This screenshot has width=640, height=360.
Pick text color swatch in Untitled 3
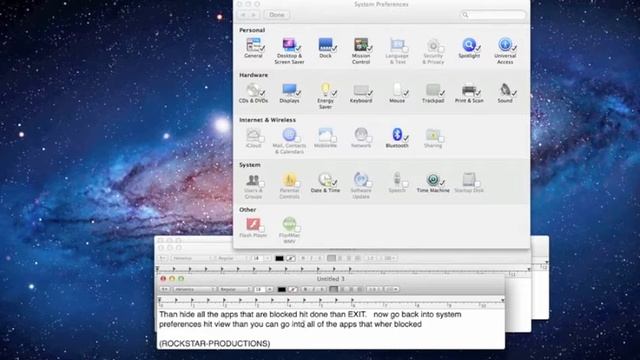282,289
